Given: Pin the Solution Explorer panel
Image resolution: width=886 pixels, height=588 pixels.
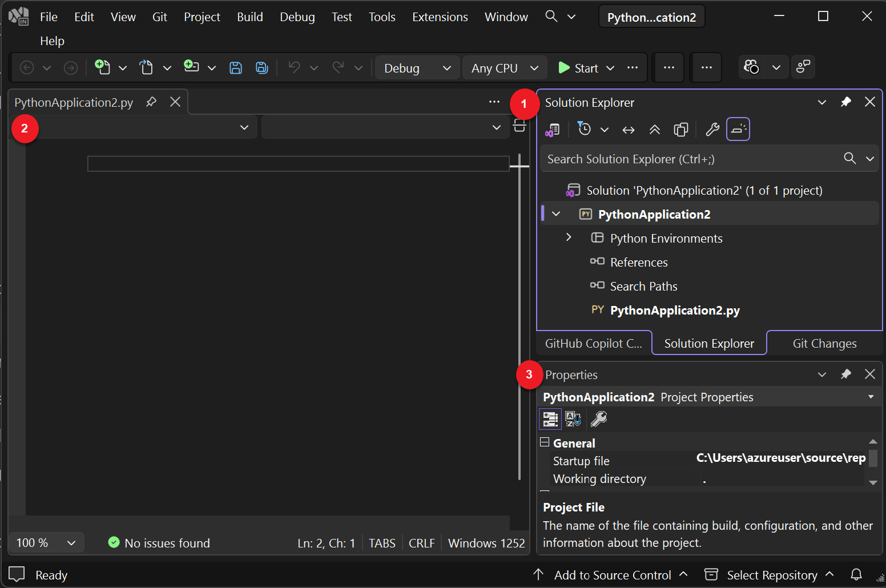Looking at the screenshot, I should pyautogui.click(x=846, y=102).
